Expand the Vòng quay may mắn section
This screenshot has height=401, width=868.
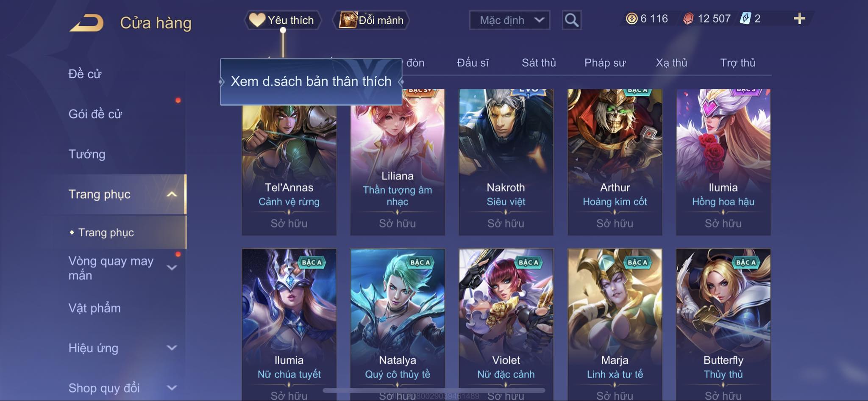pyautogui.click(x=172, y=268)
